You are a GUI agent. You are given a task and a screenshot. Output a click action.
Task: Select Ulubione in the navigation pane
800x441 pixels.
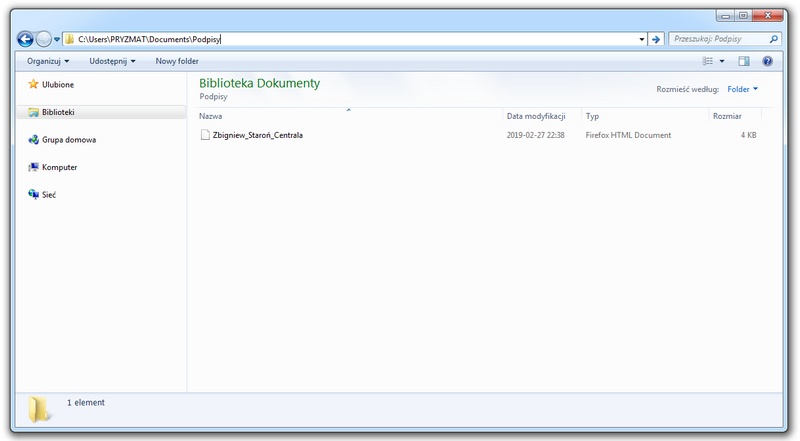tap(58, 85)
